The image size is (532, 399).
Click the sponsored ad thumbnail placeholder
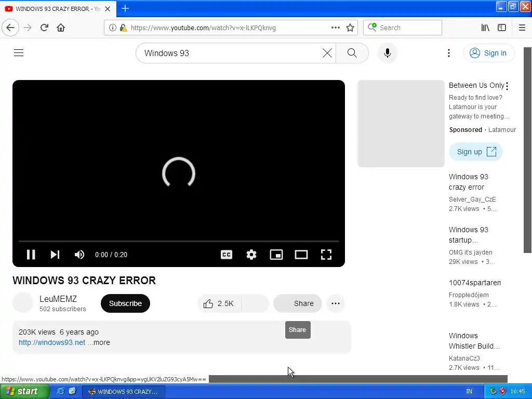[x=401, y=124]
